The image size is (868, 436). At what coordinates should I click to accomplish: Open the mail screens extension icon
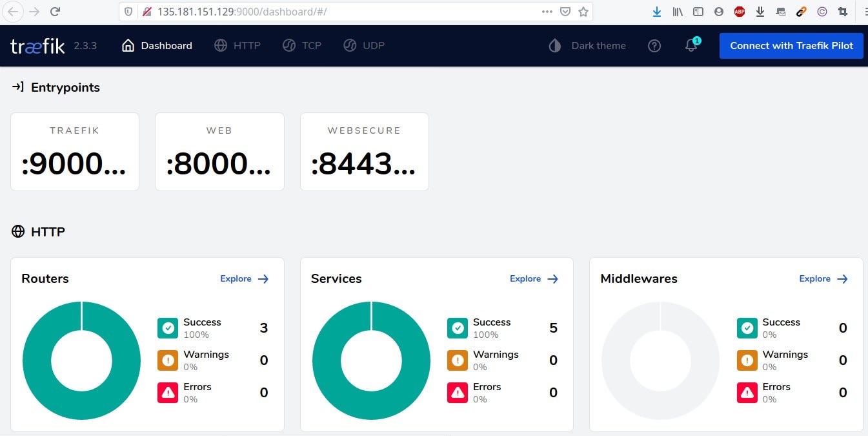pos(781,12)
